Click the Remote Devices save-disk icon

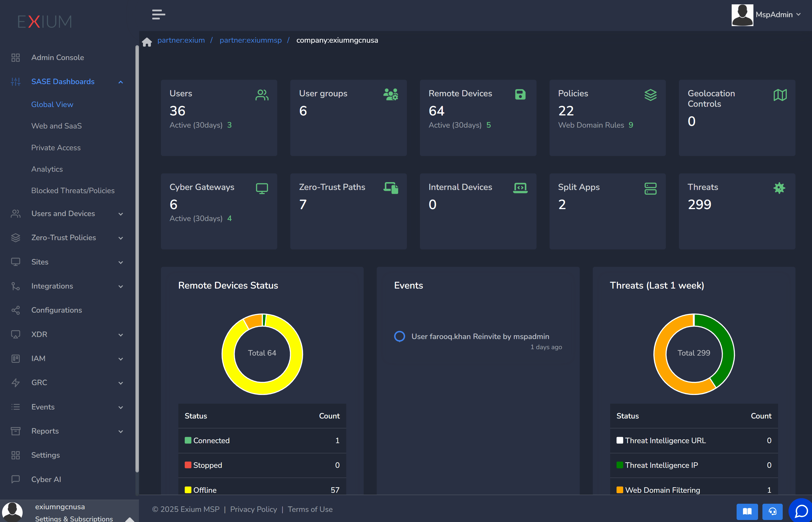[520, 94]
